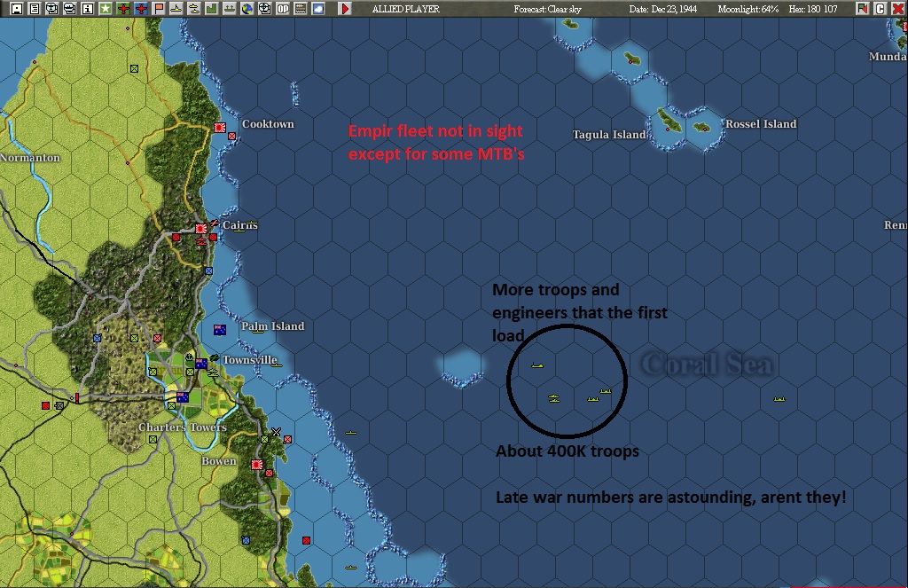
Task: Open the ship window list icon
Action: 70,9
